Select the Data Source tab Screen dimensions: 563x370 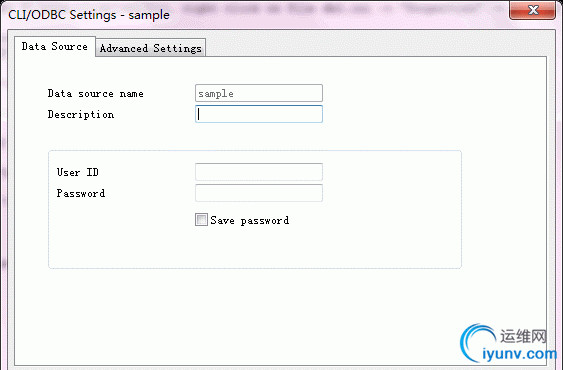[x=55, y=46]
